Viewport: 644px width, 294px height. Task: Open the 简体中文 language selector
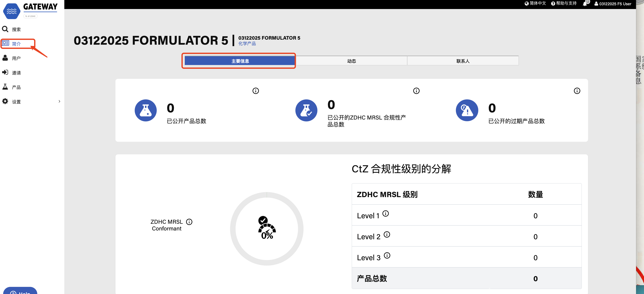coord(535,4)
